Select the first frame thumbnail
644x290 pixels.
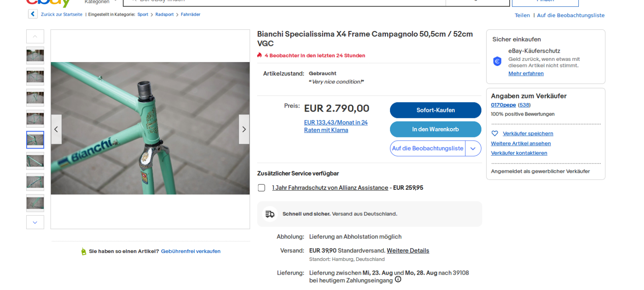click(x=35, y=56)
